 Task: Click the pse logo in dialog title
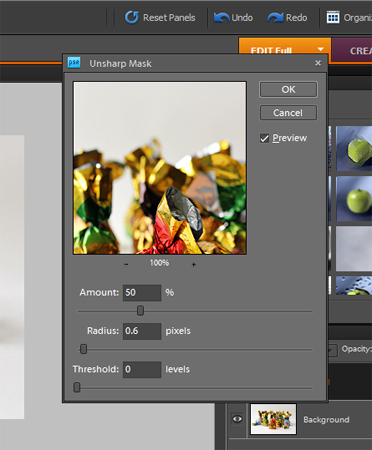[74, 62]
